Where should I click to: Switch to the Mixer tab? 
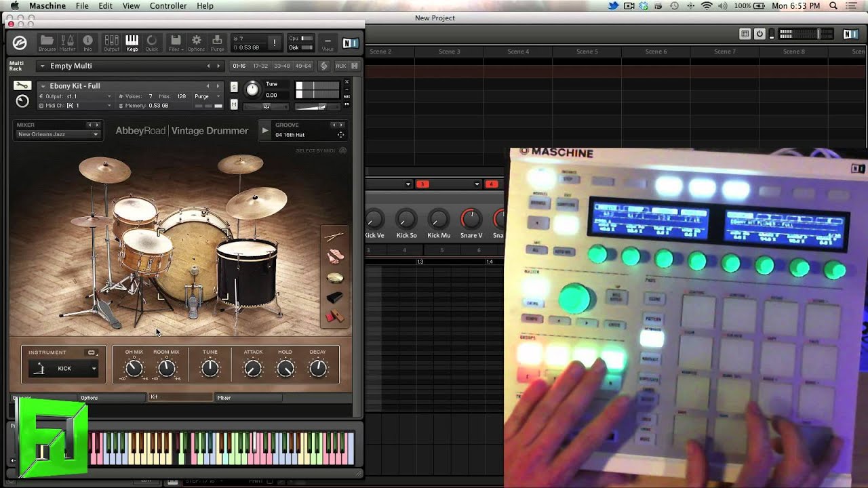[248, 398]
